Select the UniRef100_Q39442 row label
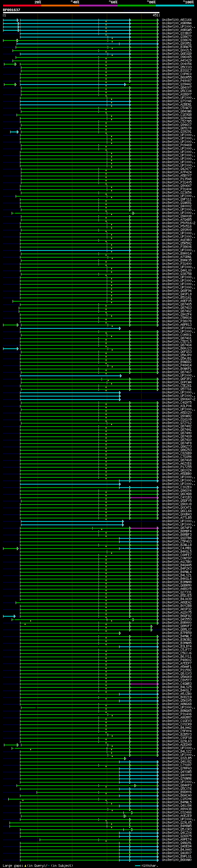This screenshot has width=197, height=868. pos(177,84)
